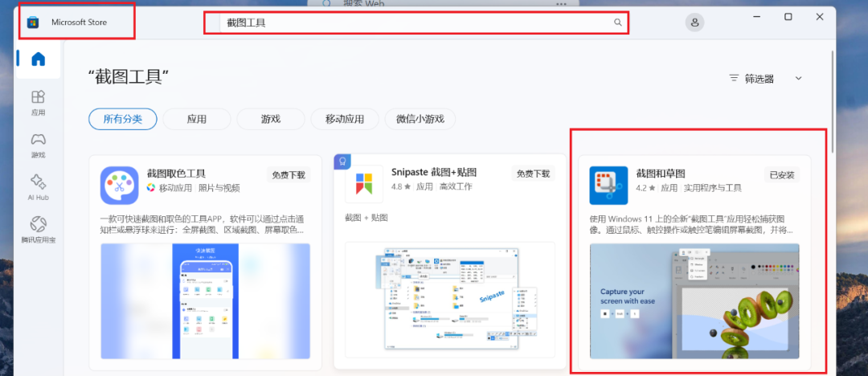Open AI Hub in sidebar
The height and width of the screenshot is (376, 868).
click(x=39, y=187)
